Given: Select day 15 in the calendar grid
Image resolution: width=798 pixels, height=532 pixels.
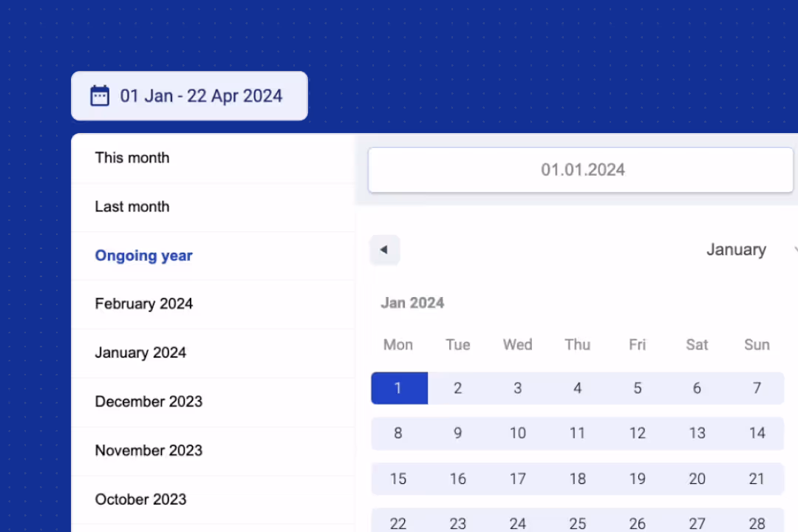Looking at the screenshot, I should 398,479.
